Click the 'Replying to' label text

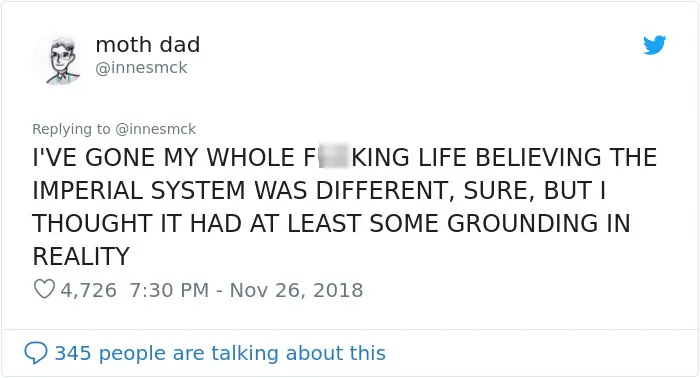coord(71,129)
